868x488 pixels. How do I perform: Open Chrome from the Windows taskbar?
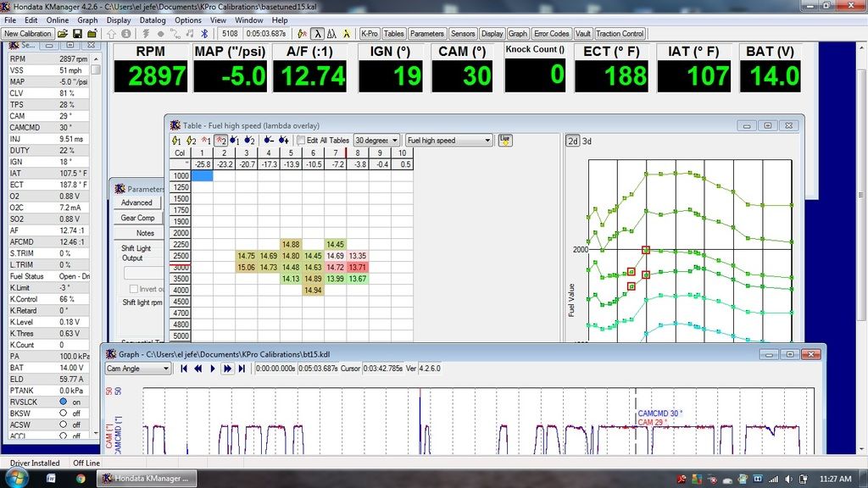[81, 478]
